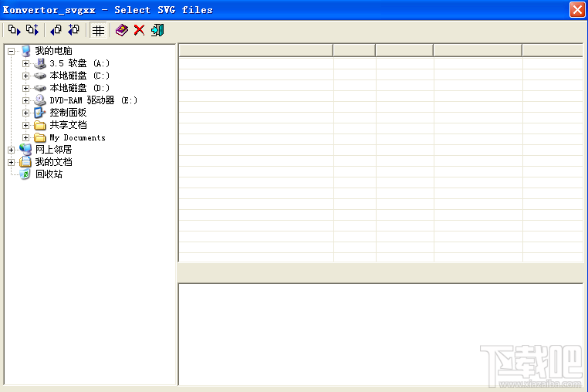Select 回收站 in the tree

(49, 174)
